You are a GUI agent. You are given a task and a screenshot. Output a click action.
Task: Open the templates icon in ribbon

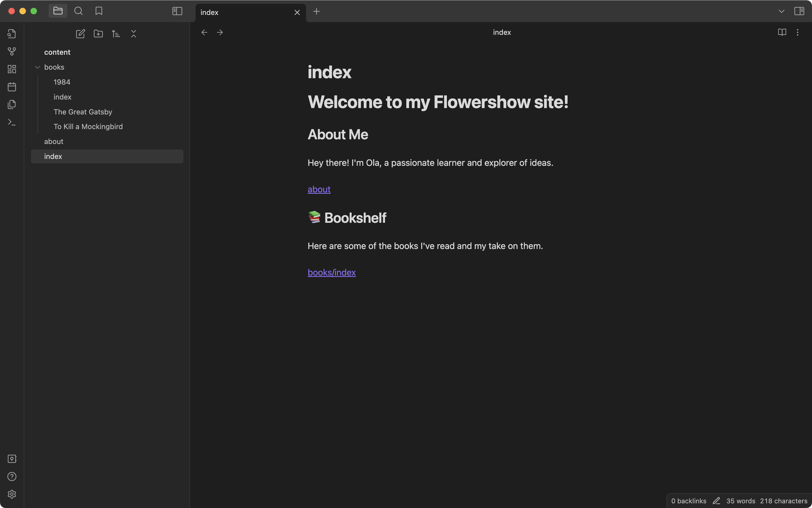(12, 104)
